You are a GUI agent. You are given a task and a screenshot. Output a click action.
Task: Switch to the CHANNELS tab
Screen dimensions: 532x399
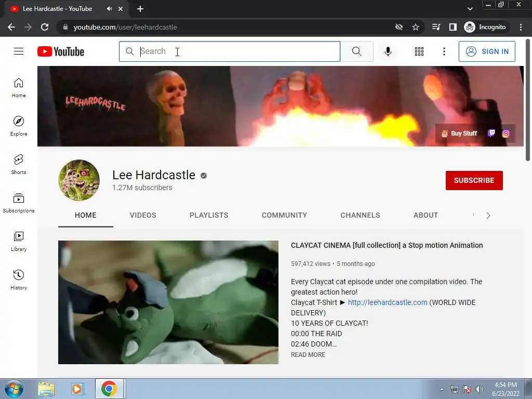tap(361, 215)
